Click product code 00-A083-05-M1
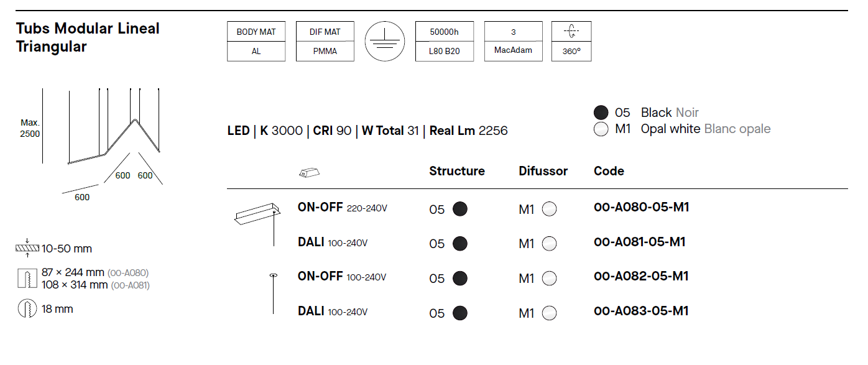 tap(641, 311)
